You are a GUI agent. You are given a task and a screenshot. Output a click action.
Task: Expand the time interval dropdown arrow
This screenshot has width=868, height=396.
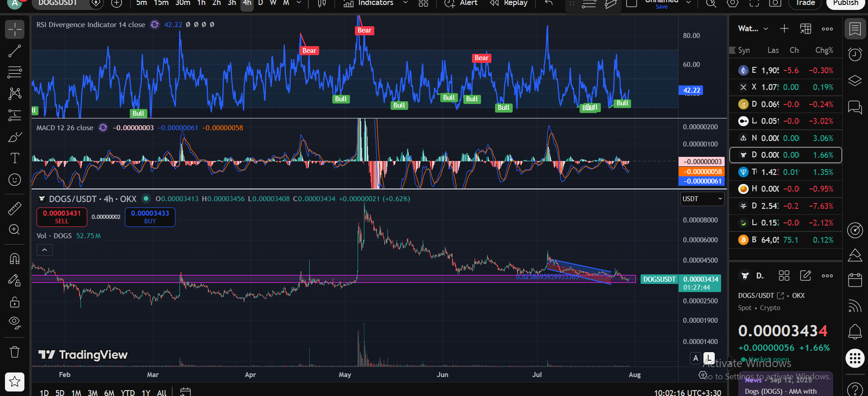coord(299,3)
